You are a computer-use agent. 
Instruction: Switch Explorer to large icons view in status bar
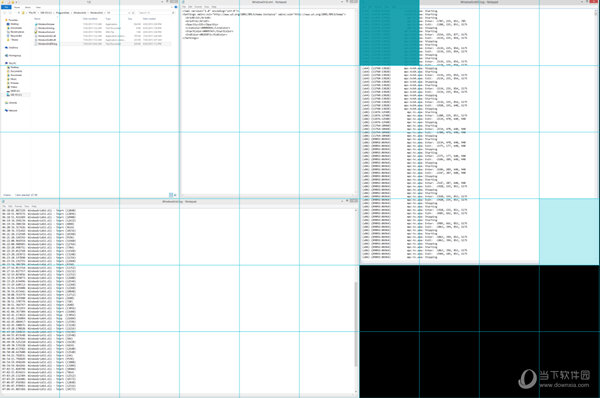(175, 195)
